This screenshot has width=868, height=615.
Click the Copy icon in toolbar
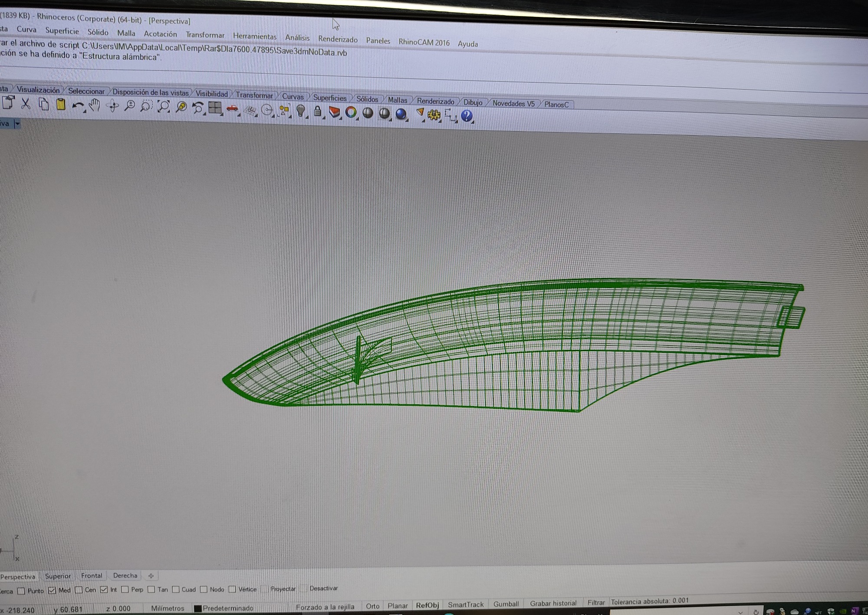[x=44, y=104]
